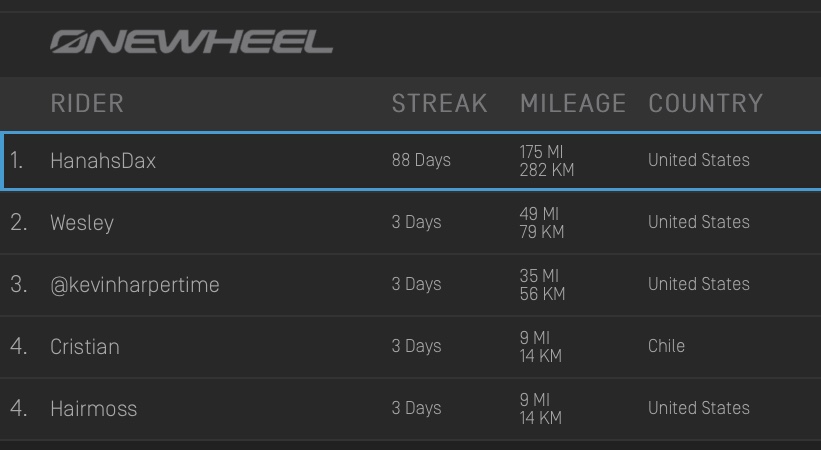Open rider Wesley profile
821x450 pixels.
click(82, 223)
